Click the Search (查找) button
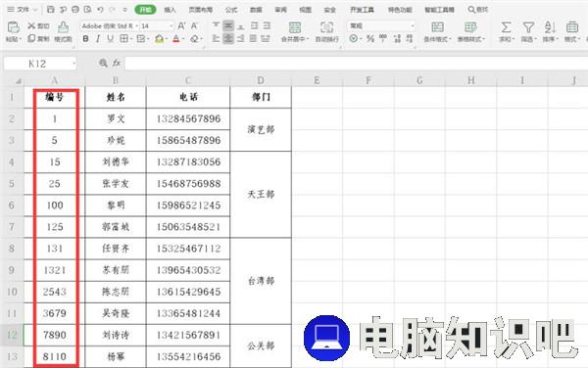 click(x=478, y=10)
